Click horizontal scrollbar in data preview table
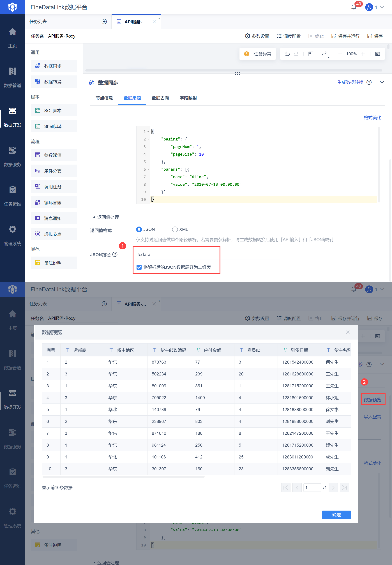Image resolution: width=392 pixels, height=565 pixels. click(x=123, y=477)
